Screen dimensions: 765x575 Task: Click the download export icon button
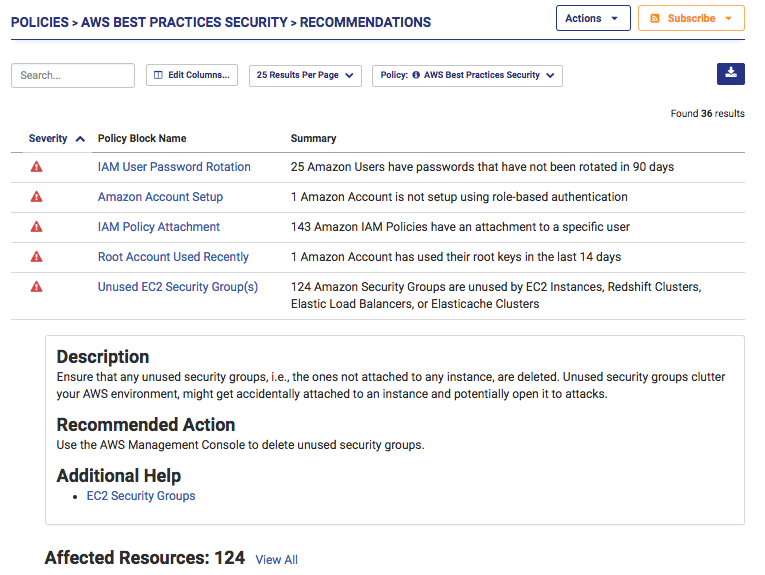click(730, 74)
